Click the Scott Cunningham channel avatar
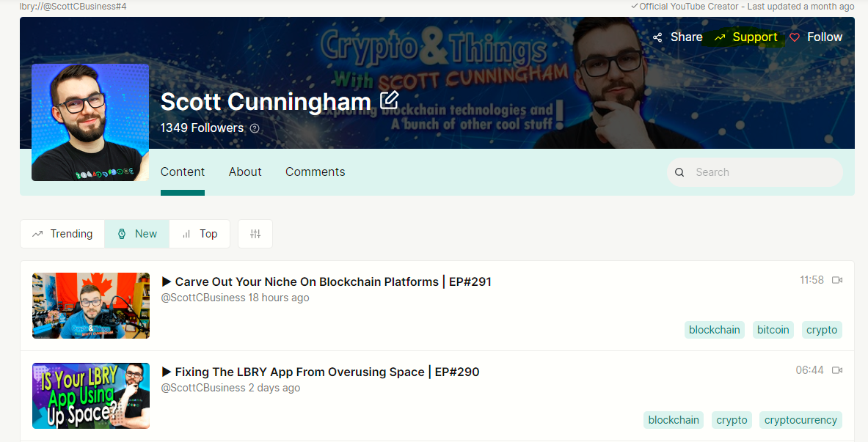 tap(90, 122)
